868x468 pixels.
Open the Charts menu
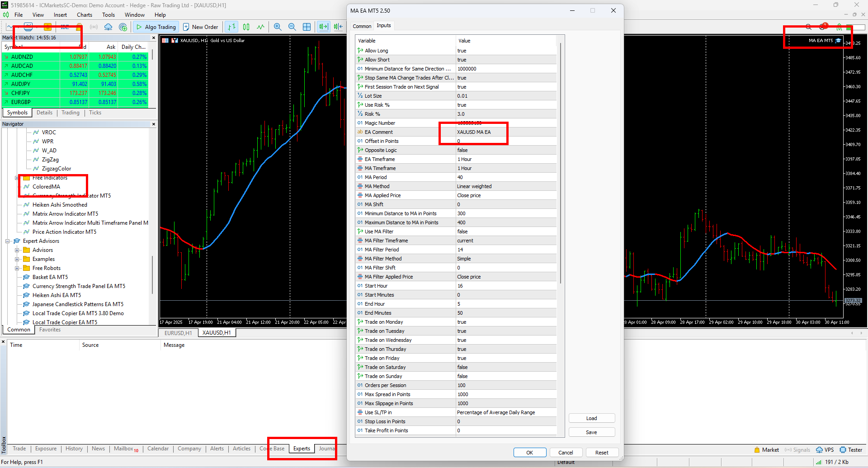(x=85, y=15)
